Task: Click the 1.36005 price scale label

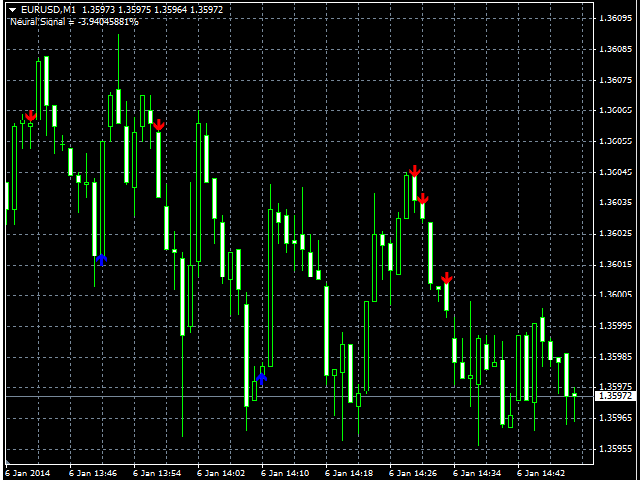Action: (616, 295)
